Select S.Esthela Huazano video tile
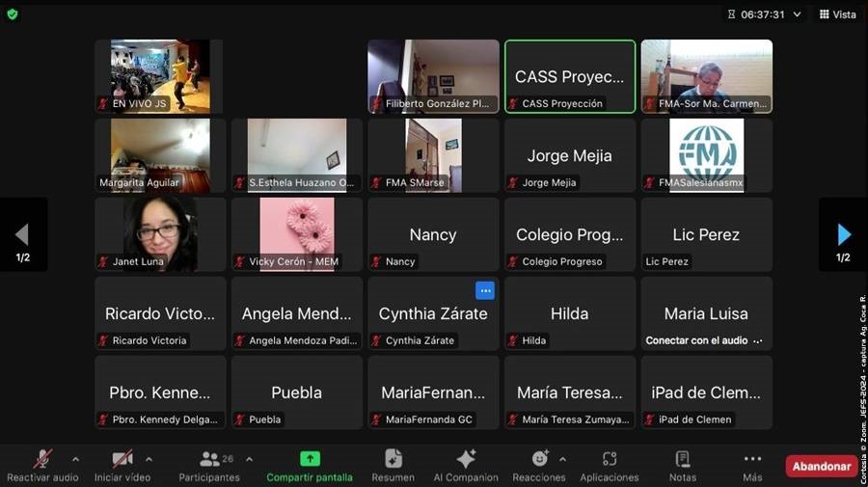868x487 pixels. click(297, 155)
